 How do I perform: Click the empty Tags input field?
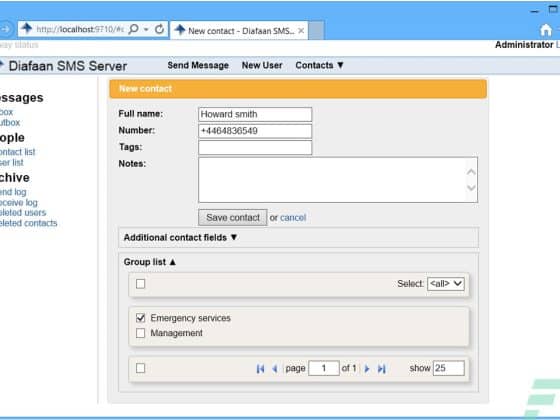click(255, 148)
